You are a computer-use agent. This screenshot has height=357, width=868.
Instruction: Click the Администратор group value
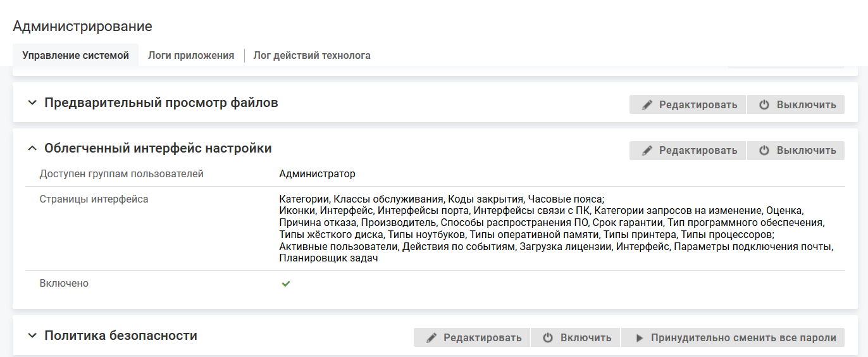coord(317,174)
